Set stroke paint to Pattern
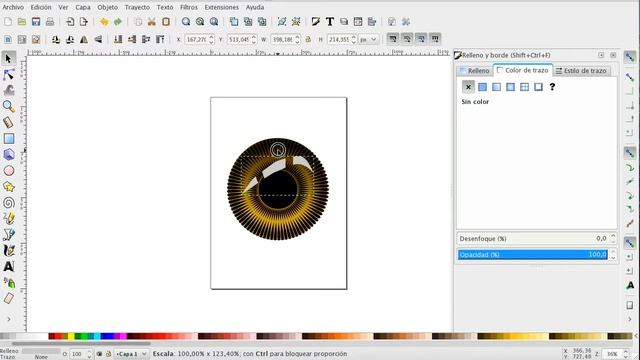The height and width of the screenshot is (360, 640). [x=524, y=87]
